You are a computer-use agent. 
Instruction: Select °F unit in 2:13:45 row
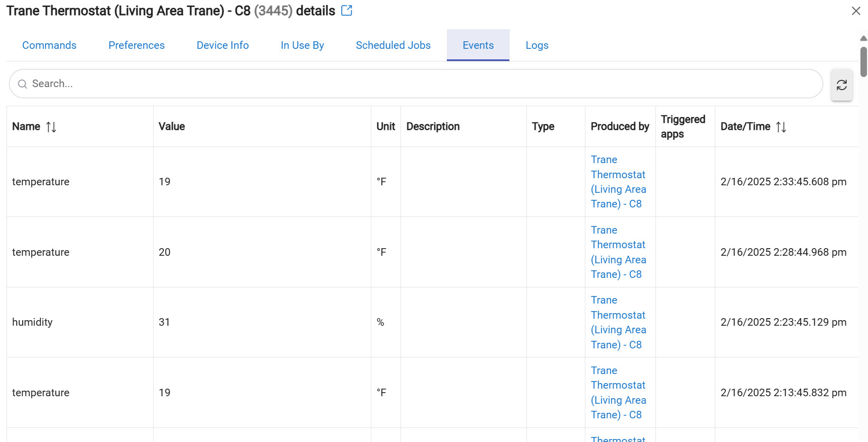click(x=381, y=393)
